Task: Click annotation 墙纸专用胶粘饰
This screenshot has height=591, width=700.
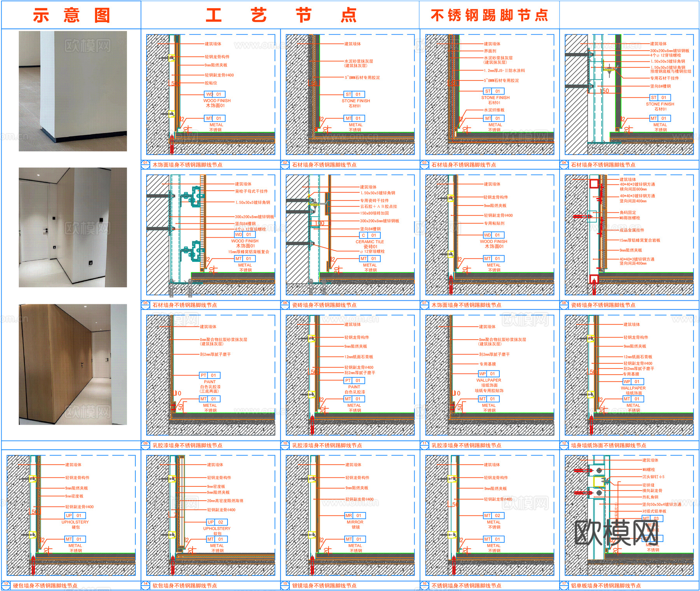Action: 489,391
